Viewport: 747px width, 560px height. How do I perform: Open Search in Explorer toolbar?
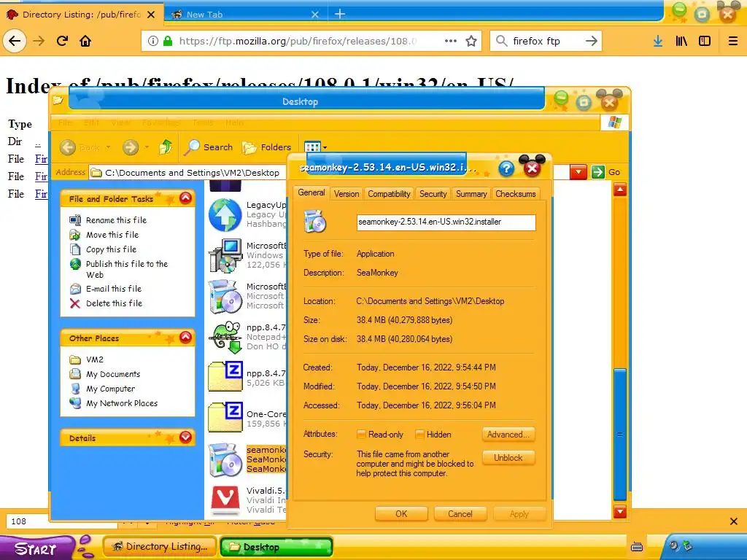209,147
